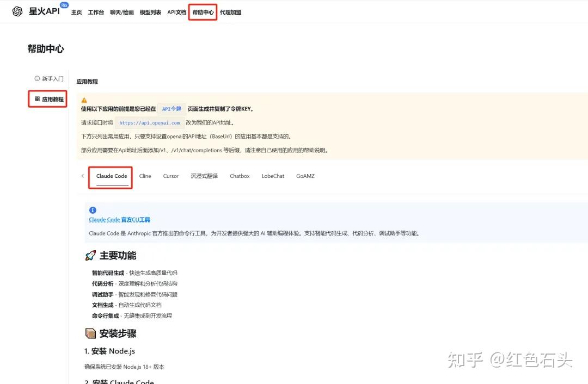Select the 帮助中心 nav item
The height and width of the screenshot is (384, 588).
(x=203, y=13)
